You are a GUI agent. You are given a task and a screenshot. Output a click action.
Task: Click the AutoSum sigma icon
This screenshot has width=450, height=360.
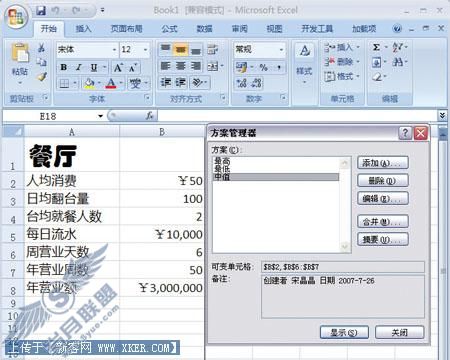pyautogui.click(x=376, y=47)
